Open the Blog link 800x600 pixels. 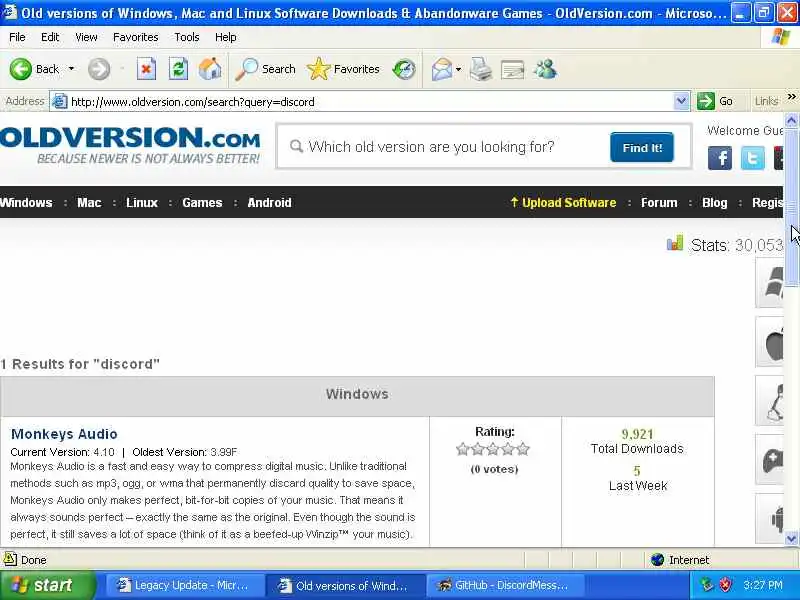714,203
